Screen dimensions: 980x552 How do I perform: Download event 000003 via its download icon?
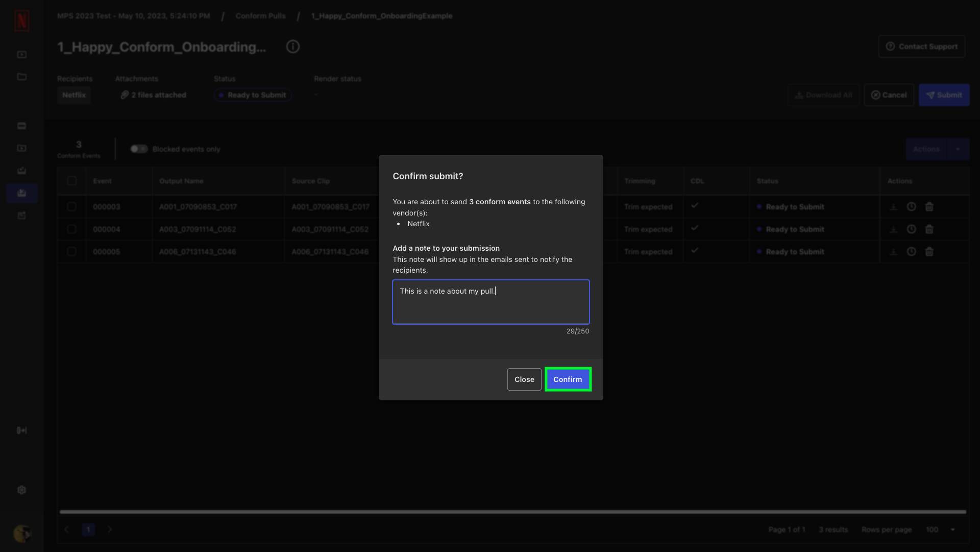point(893,207)
